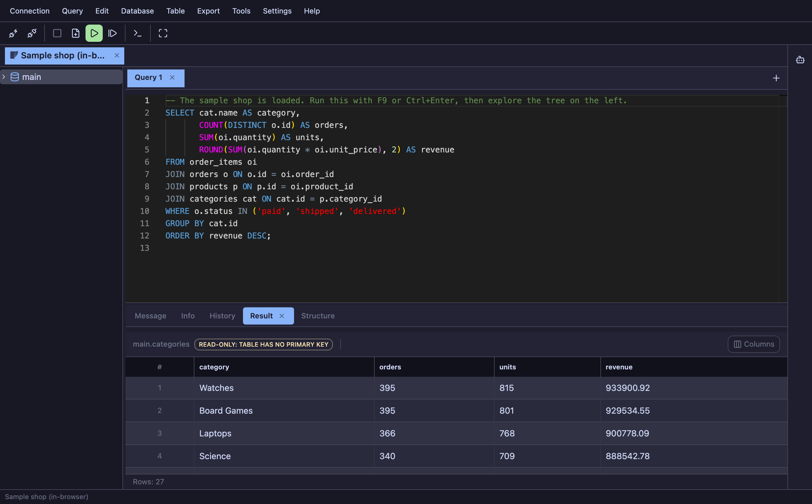Open the Database menu
Image resolution: width=812 pixels, height=504 pixels.
click(137, 11)
